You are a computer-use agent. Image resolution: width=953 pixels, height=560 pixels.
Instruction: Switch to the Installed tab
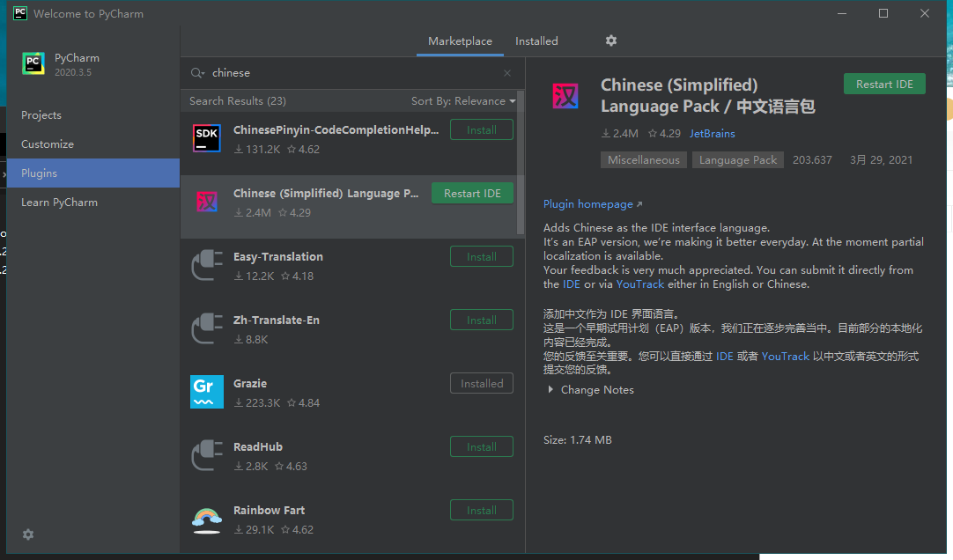pyautogui.click(x=536, y=41)
